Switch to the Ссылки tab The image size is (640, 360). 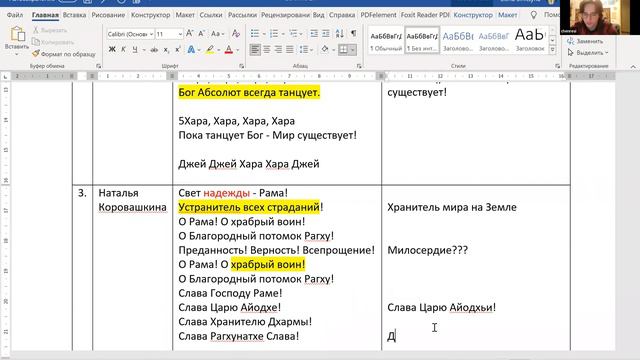(x=211, y=15)
